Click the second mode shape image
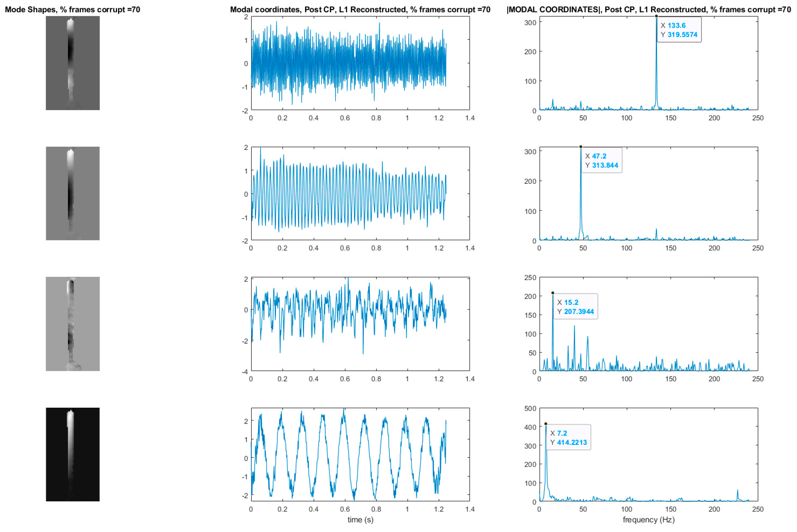Screen dimensions: 797x532 point(73,193)
